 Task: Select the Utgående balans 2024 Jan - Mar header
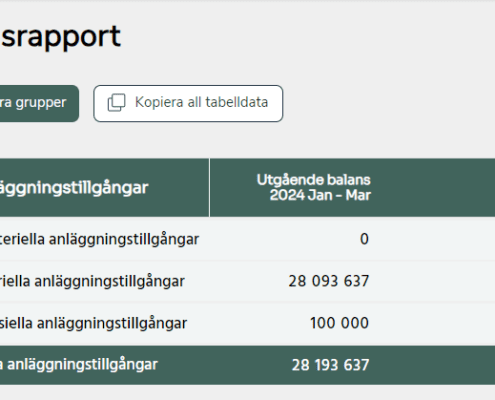click(x=314, y=188)
